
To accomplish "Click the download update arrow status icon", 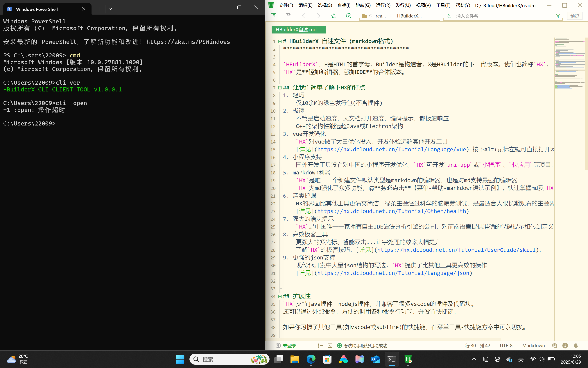I will [x=565, y=346].
